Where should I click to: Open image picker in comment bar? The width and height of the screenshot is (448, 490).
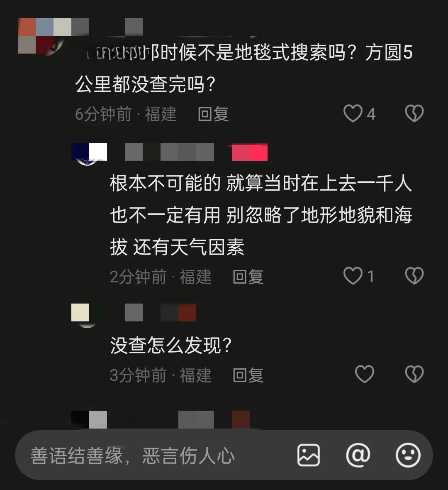(x=309, y=455)
